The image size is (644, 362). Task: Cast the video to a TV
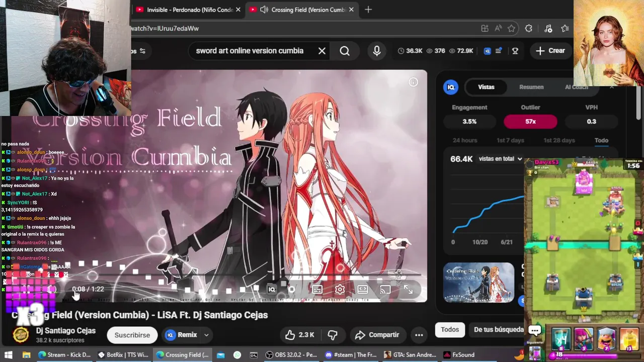(x=385, y=289)
